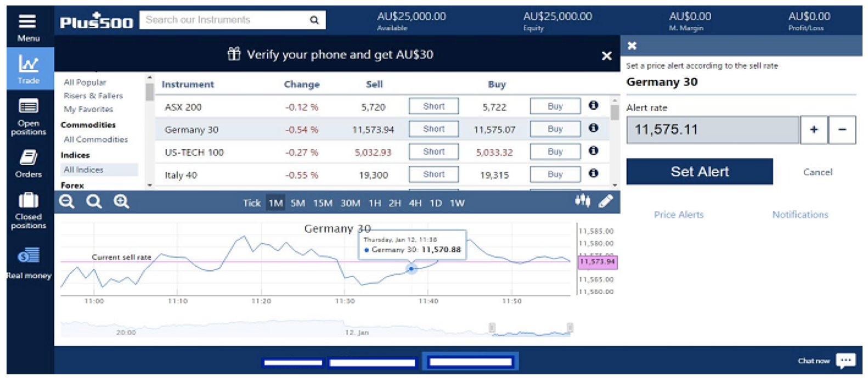
Task: Reset the chart zoom
Action: point(94,202)
